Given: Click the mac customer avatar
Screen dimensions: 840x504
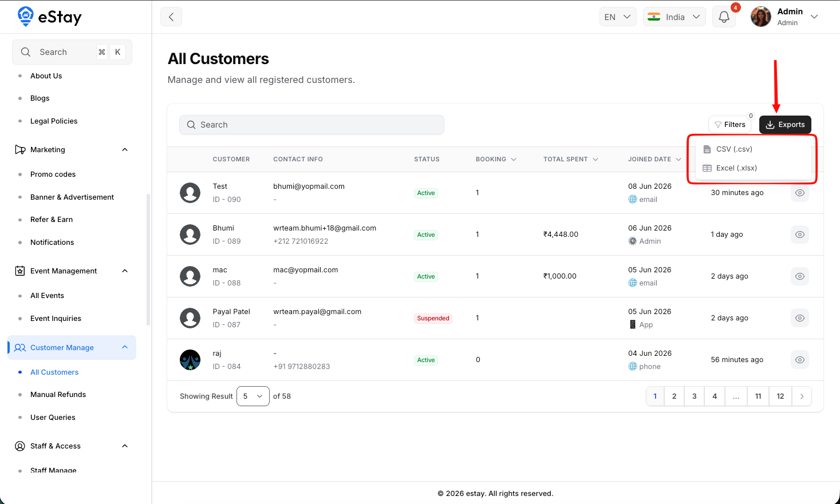Looking at the screenshot, I should (x=190, y=276).
